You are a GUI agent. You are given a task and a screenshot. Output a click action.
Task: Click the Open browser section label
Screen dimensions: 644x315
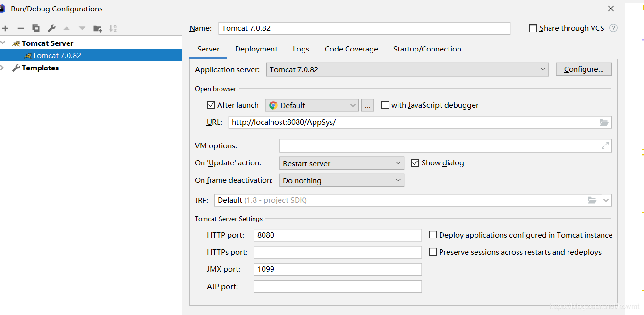[215, 89]
